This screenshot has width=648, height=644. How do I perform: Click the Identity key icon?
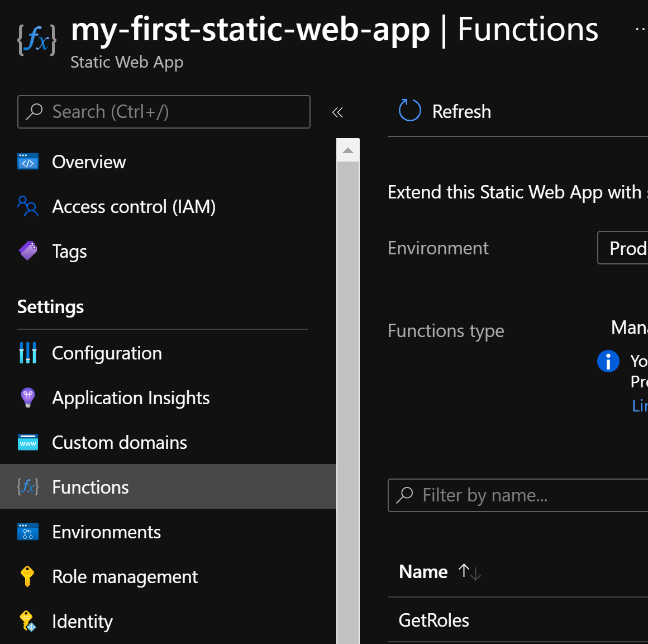(27, 621)
